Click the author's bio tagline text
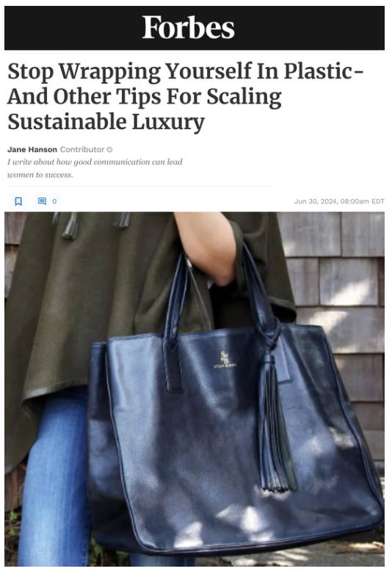392x574 pixels. pos(95,168)
